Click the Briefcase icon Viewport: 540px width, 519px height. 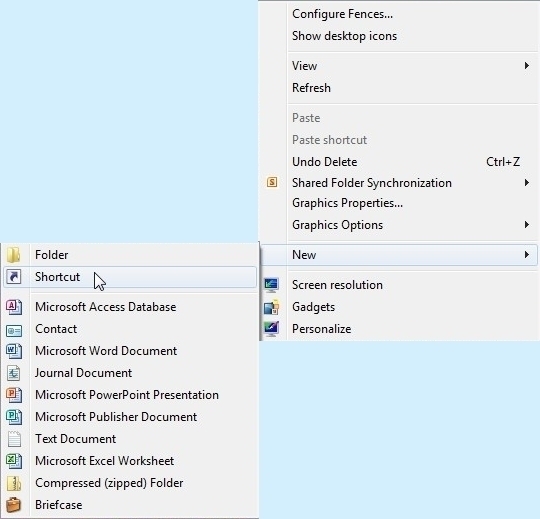(14, 505)
